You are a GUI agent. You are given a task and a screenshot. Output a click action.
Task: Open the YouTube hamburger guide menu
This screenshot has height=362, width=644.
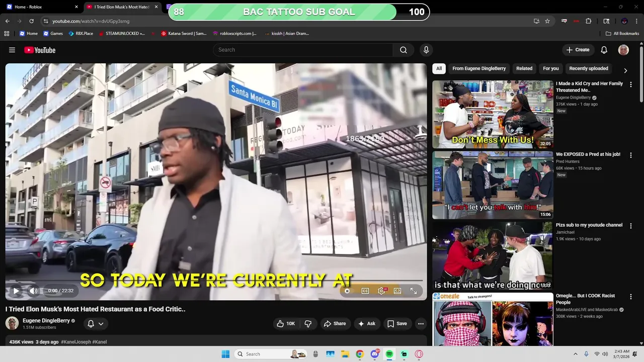click(x=12, y=50)
